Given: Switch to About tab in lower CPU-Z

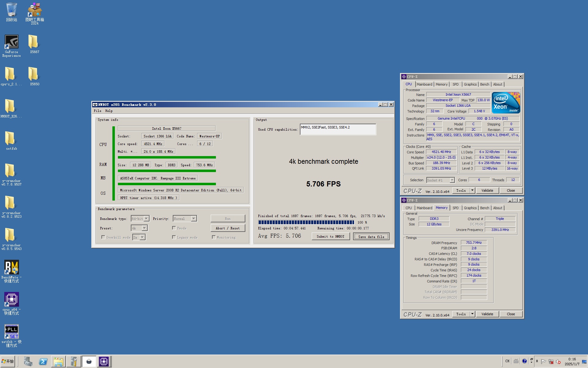Looking at the screenshot, I should [x=497, y=208].
